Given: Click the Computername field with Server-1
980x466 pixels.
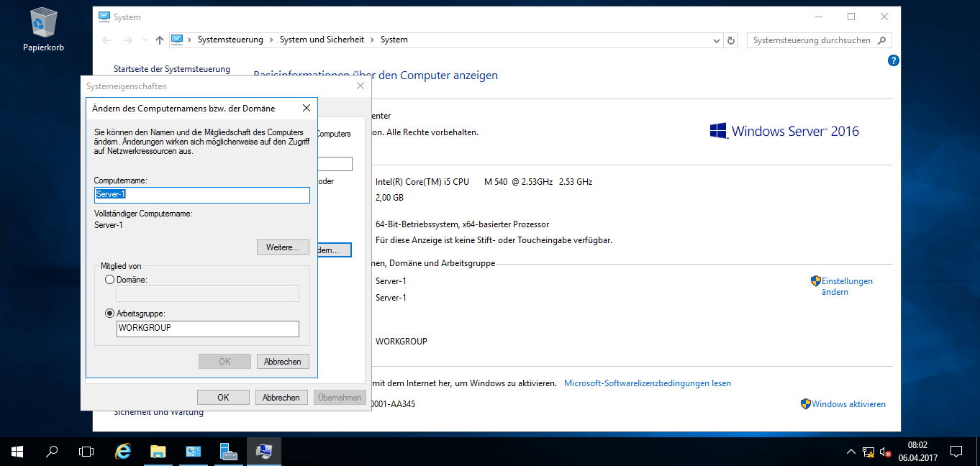Looking at the screenshot, I should point(201,194).
